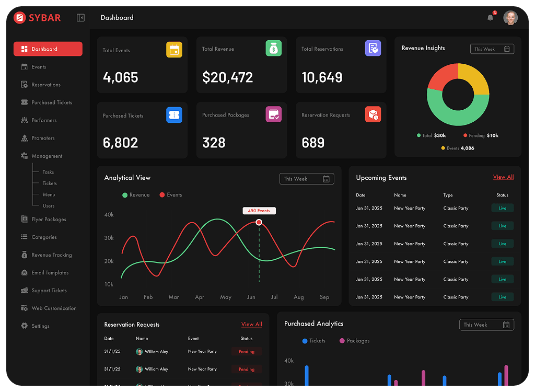Click View All in Upcoming Events
Image resolution: width=535 pixels, height=392 pixels.
click(503, 177)
